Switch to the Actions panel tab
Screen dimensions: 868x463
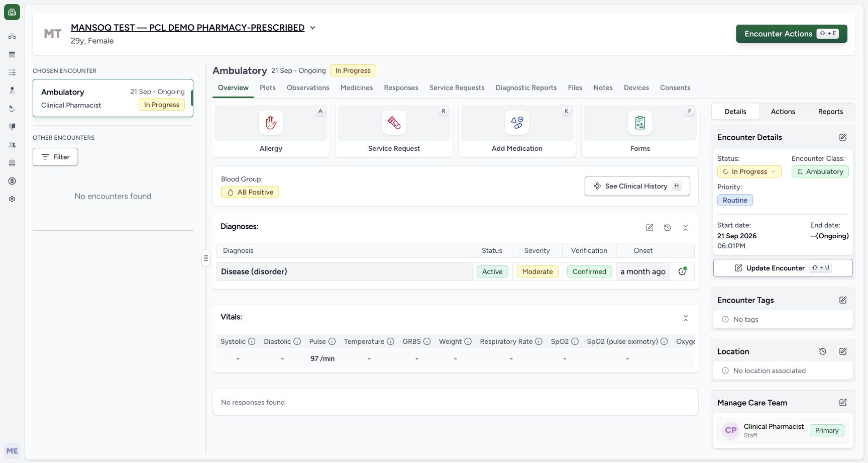point(783,112)
